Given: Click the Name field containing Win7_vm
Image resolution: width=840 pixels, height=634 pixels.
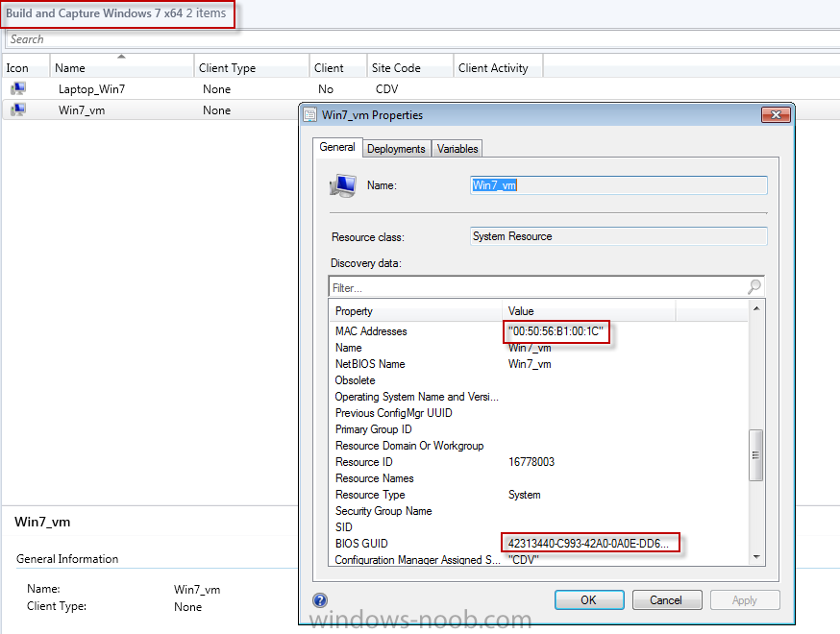Looking at the screenshot, I should [x=619, y=185].
